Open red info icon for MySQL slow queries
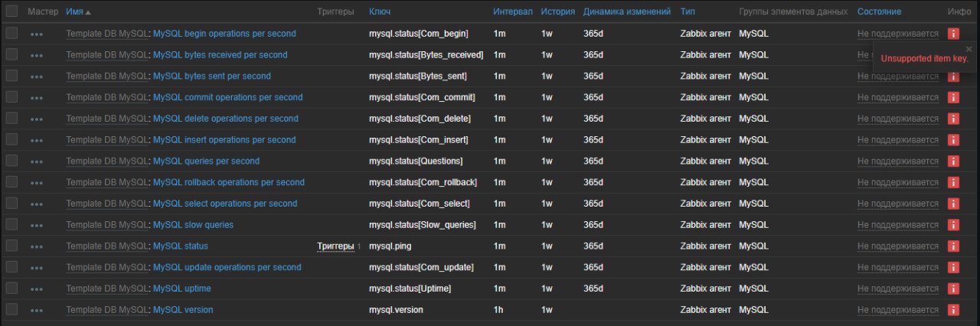 point(953,225)
